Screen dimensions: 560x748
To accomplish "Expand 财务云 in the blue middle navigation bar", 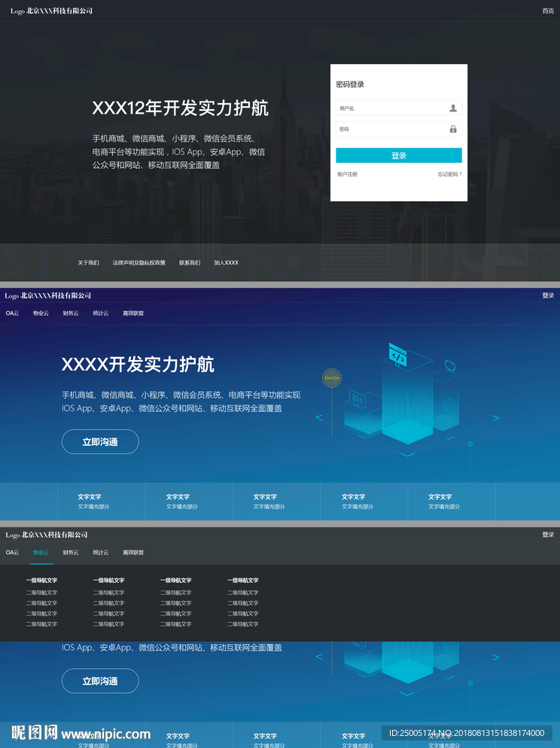I will pos(71,313).
